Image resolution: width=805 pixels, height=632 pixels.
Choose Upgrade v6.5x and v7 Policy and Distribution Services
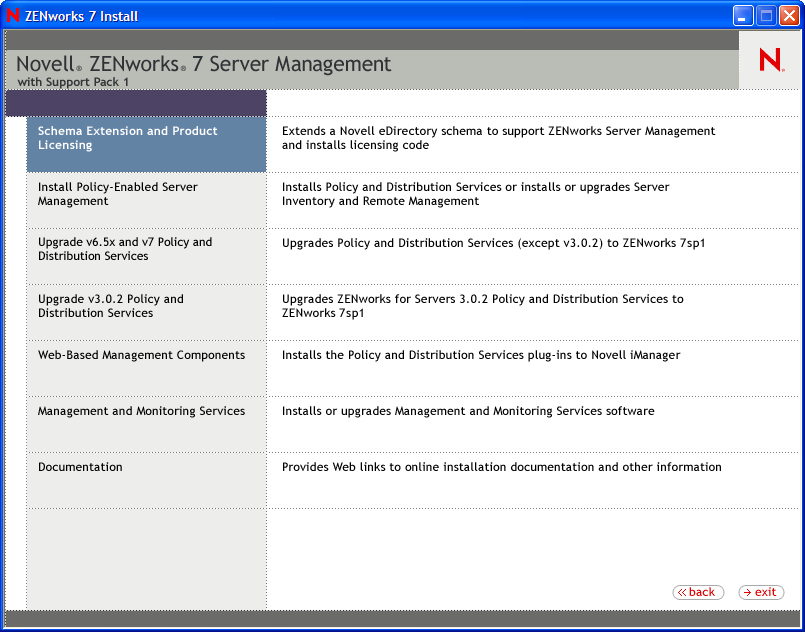(x=146, y=256)
